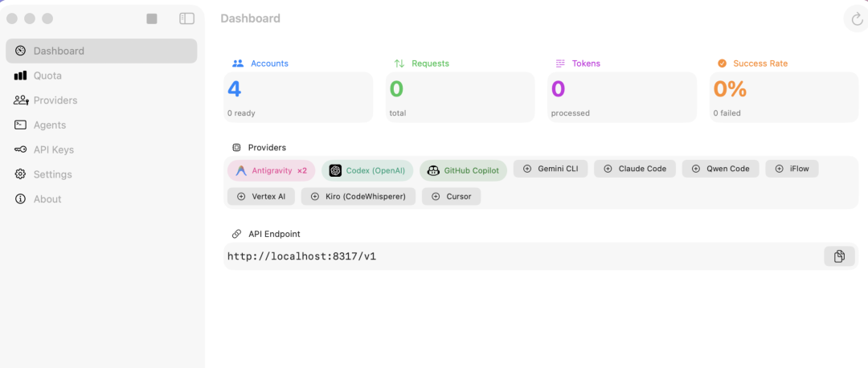
Task: Open Settings from the sidebar
Action: pos(101,174)
